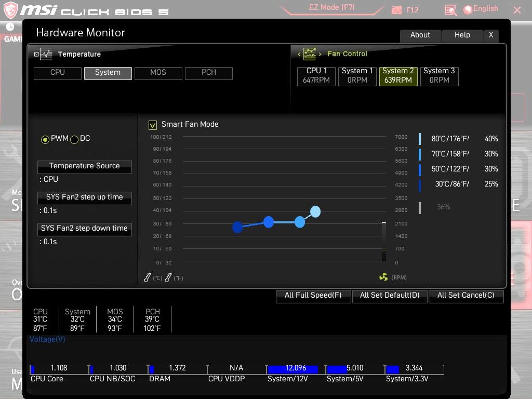Screen dimensions: 532x399
Task: Click the CPU 31°C temperature readout
Action: point(41,320)
